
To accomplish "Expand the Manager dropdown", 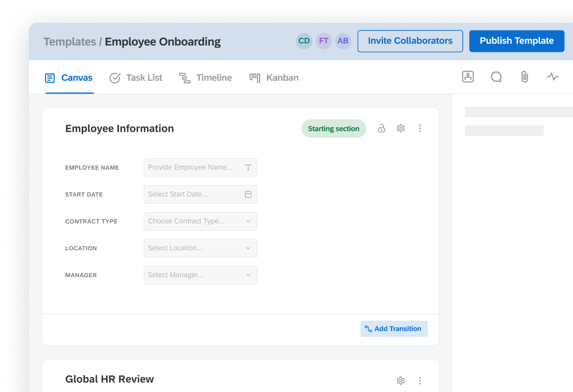I will [x=200, y=275].
